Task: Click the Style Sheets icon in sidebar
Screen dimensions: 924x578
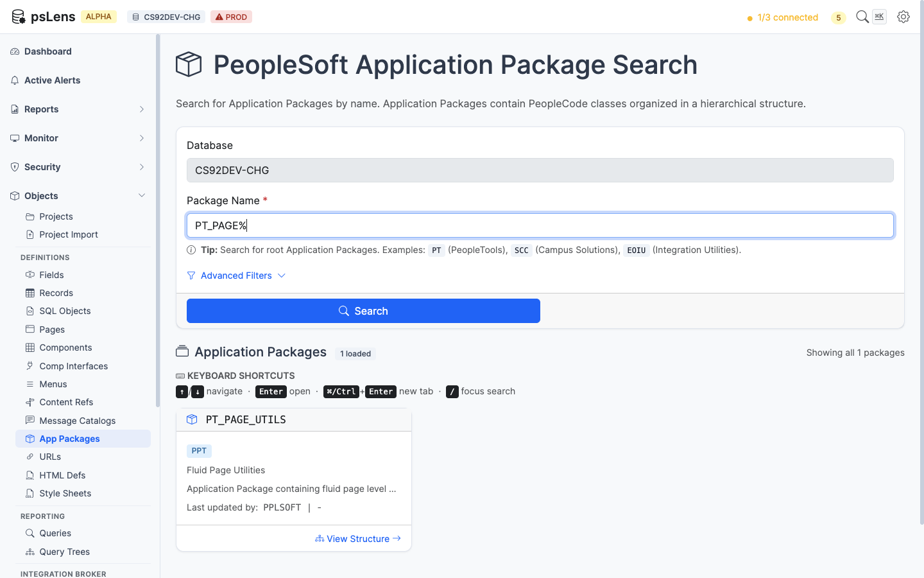Action: 30,493
